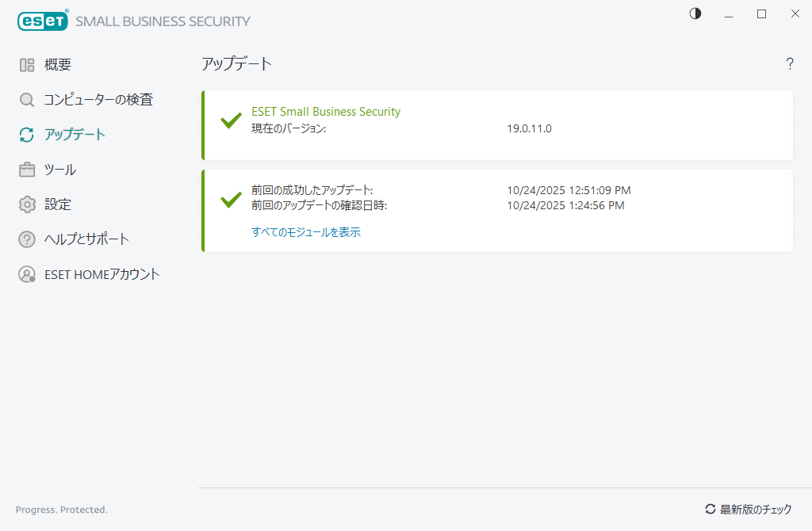The width and height of the screenshot is (812, 531).
Task: Open the ツール section icon
Action: pos(28,169)
